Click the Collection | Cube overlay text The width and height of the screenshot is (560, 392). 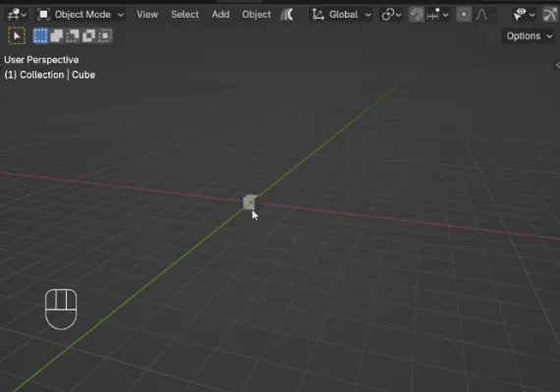tap(50, 75)
